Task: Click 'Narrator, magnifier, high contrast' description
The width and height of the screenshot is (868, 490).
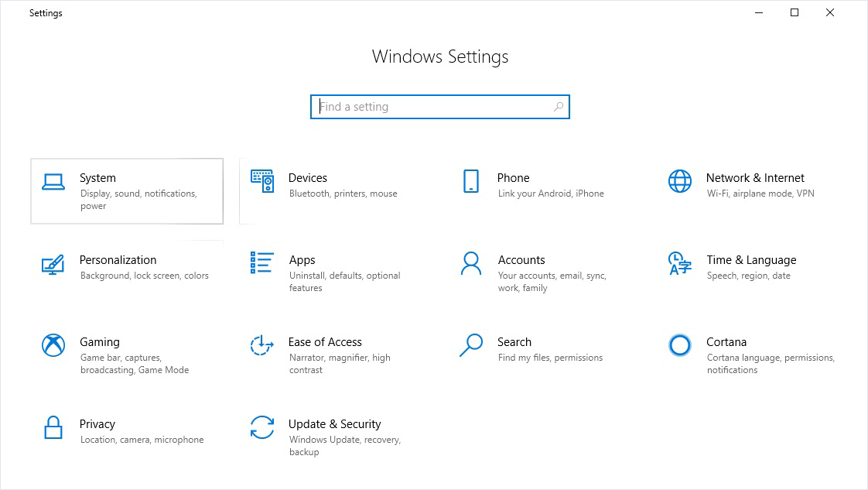Action: (340, 364)
